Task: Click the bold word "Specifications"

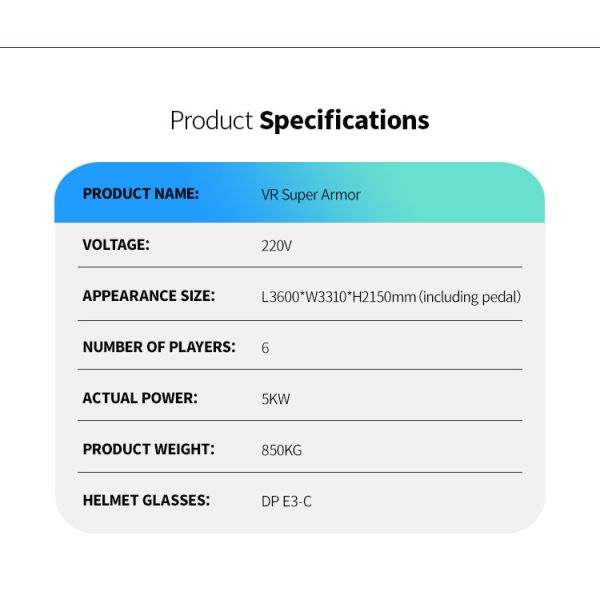Action: pyautogui.click(x=344, y=121)
